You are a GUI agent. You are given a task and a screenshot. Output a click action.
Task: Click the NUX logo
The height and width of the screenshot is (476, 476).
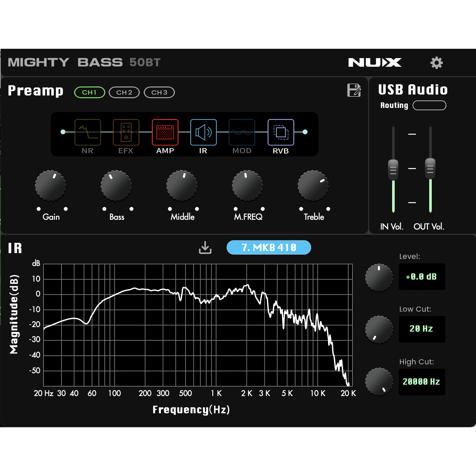pos(375,62)
